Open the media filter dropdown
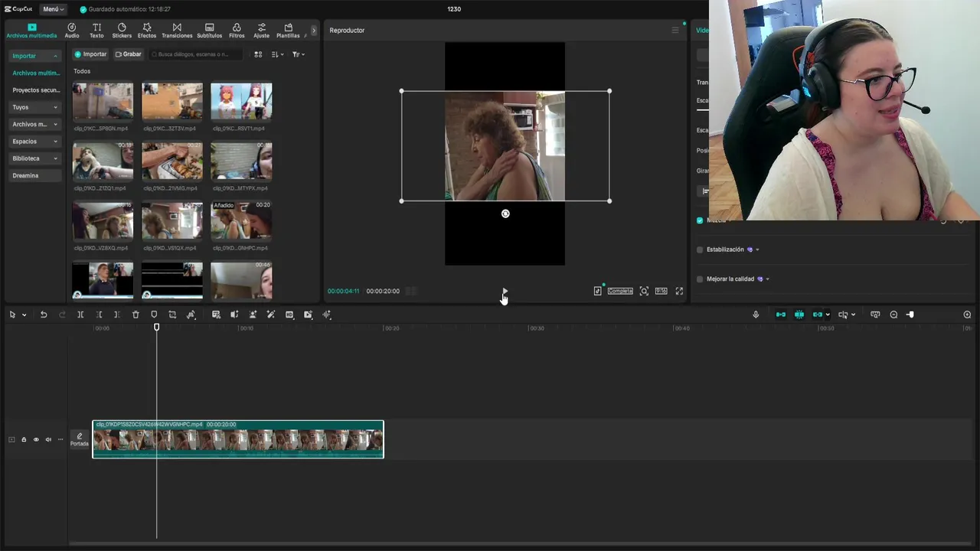980x551 pixels. [x=298, y=54]
